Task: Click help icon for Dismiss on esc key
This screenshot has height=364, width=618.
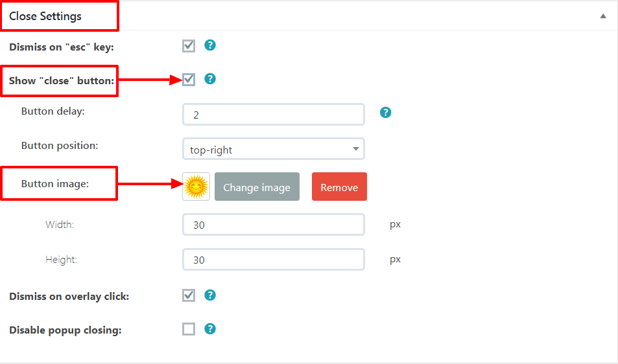Action: point(210,45)
